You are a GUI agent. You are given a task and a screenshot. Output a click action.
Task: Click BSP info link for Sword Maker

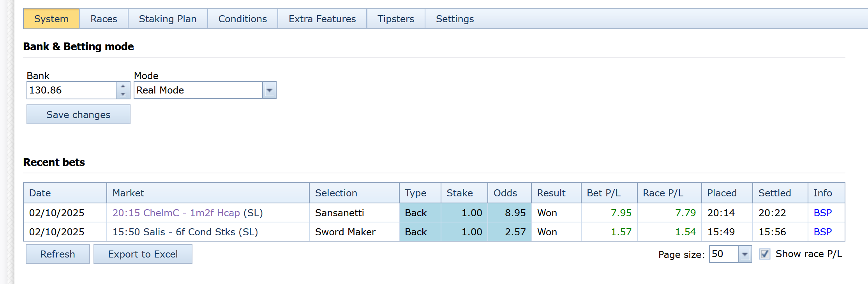822,232
